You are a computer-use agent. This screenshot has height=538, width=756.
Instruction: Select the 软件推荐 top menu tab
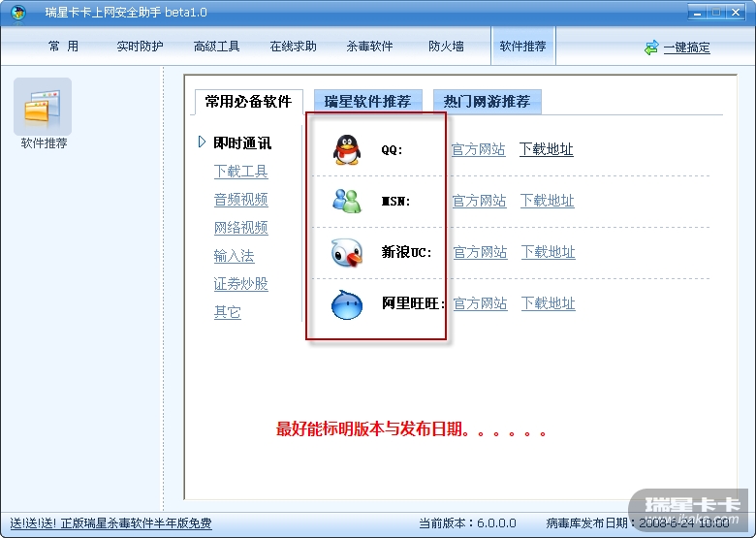tap(523, 46)
